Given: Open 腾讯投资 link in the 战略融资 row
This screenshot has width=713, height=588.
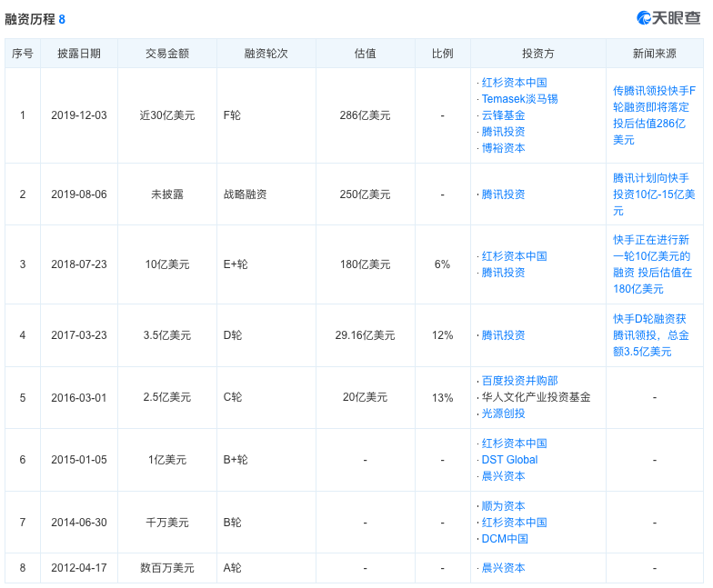Looking at the screenshot, I should [x=503, y=194].
